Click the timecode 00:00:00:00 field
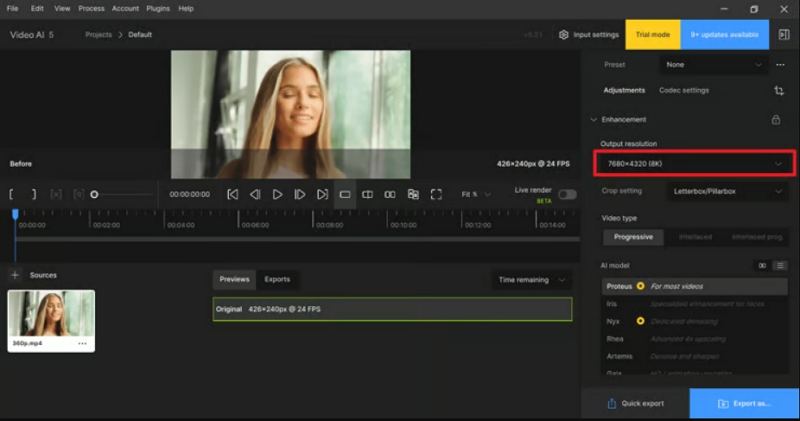This screenshot has height=421, width=800. [x=189, y=194]
